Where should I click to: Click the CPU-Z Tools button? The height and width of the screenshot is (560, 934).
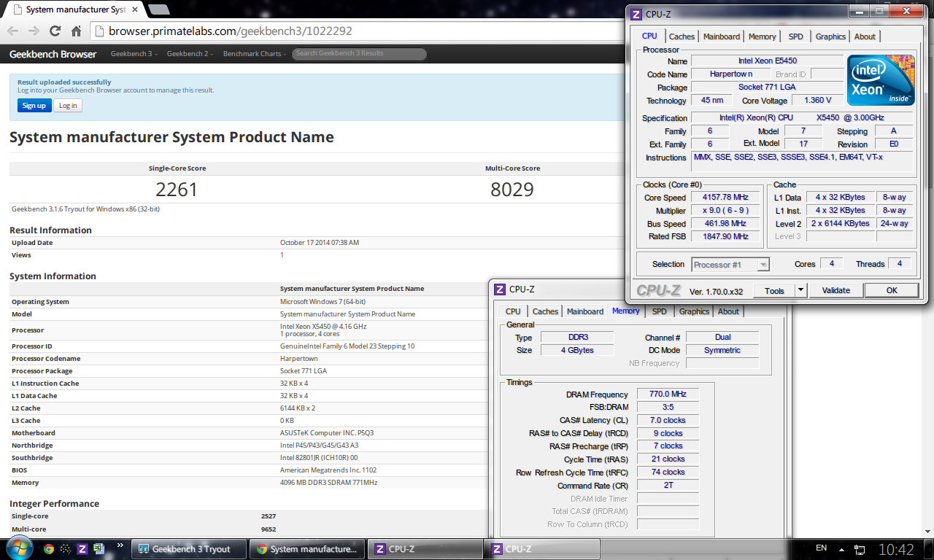pos(774,290)
